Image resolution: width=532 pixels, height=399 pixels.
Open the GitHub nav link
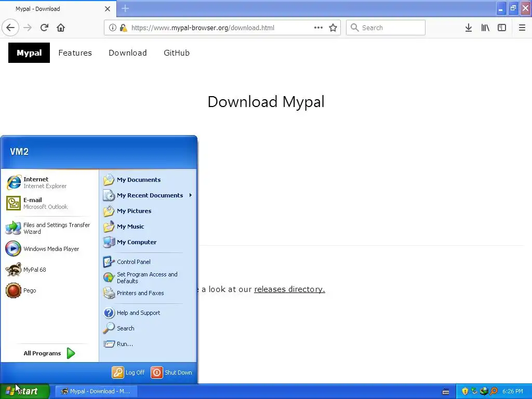pos(177,52)
